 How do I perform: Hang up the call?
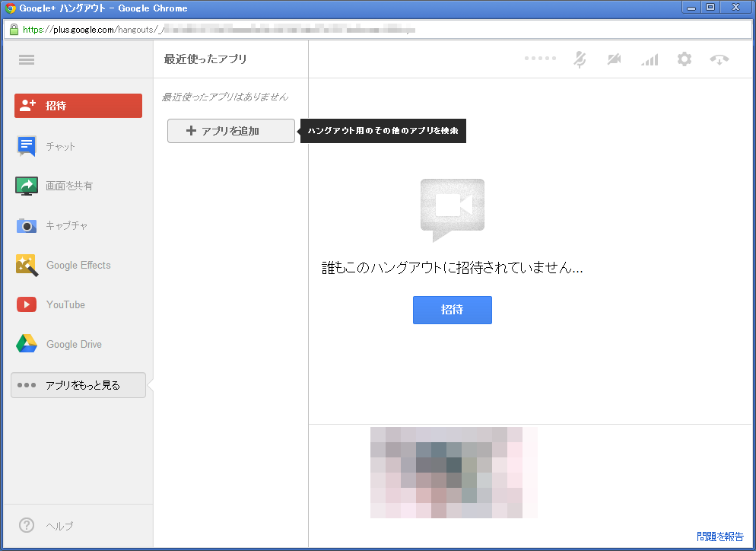pyautogui.click(x=719, y=59)
